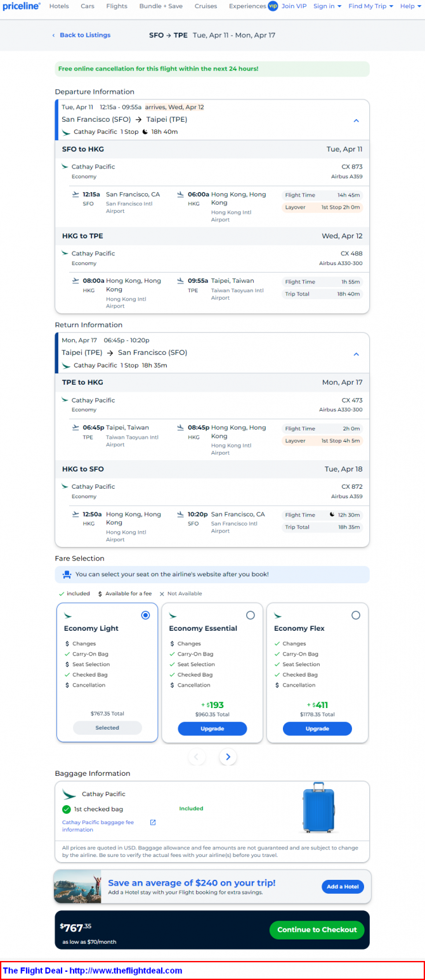Click the external link icon beside baggage fee information
This screenshot has width=425, height=980.
[152, 823]
